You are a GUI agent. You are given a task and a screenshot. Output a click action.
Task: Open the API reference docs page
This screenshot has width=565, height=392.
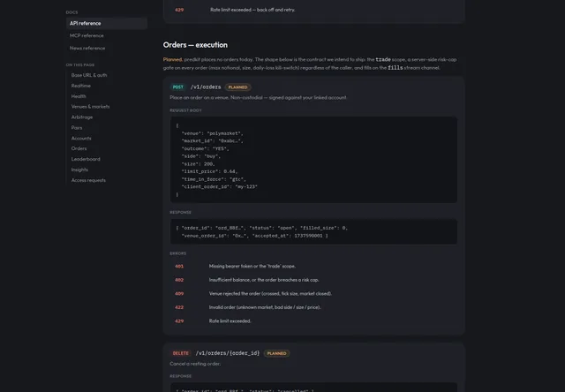(106, 24)
